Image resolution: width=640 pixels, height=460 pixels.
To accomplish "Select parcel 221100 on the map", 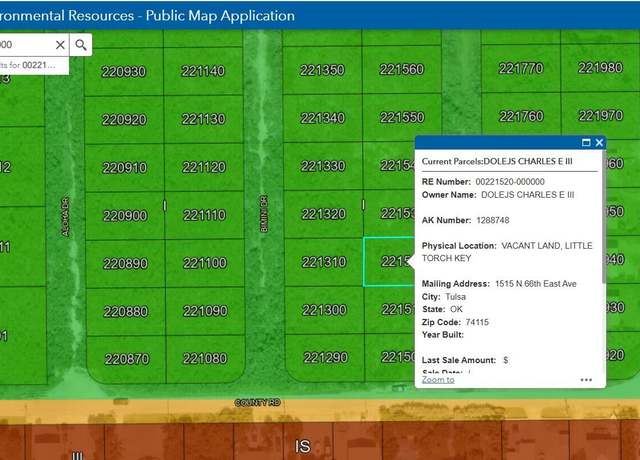I will pyautogui.click(x=204, y=263).
